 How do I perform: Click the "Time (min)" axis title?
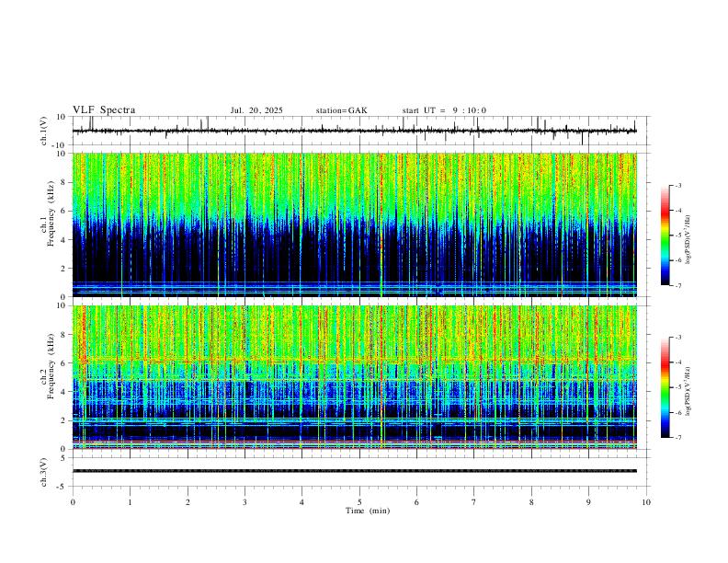tap(368, 511)
